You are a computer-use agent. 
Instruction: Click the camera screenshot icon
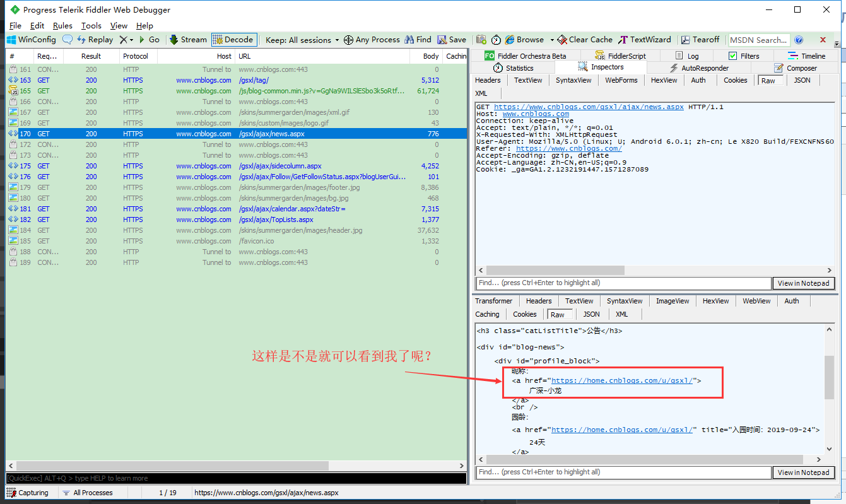(x=481, y=40)
